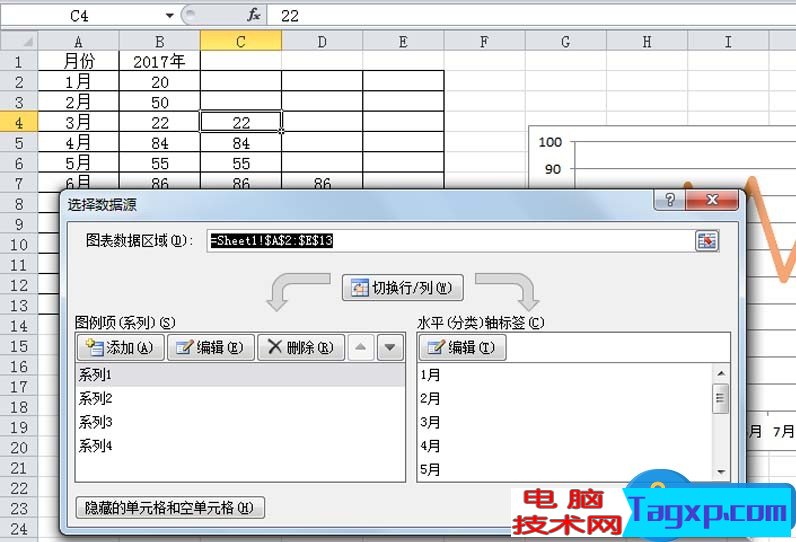Image resolution: width=796 pixels, height=542 pixels.
Task: Click the Name Box showing C4
Action: 81,16
